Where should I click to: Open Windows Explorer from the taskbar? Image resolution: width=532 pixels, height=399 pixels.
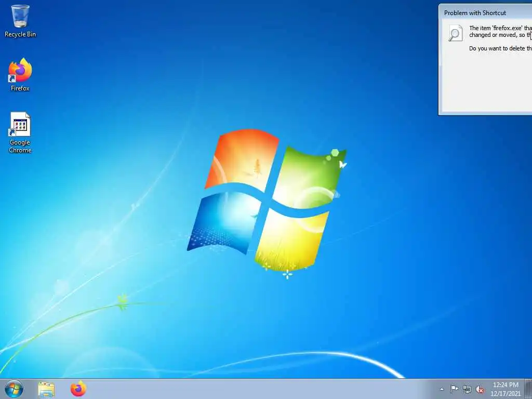point(46,389)
